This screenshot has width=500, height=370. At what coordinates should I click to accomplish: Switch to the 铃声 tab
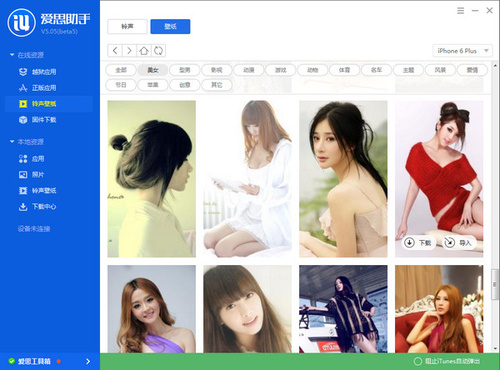pos(127,26)
